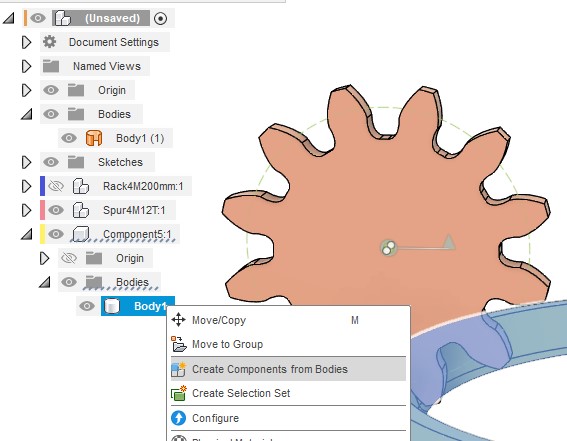Hide the Spur4M12T:1 component visibility
This screenshot has width=567, height=441.
tap(56, 210)
